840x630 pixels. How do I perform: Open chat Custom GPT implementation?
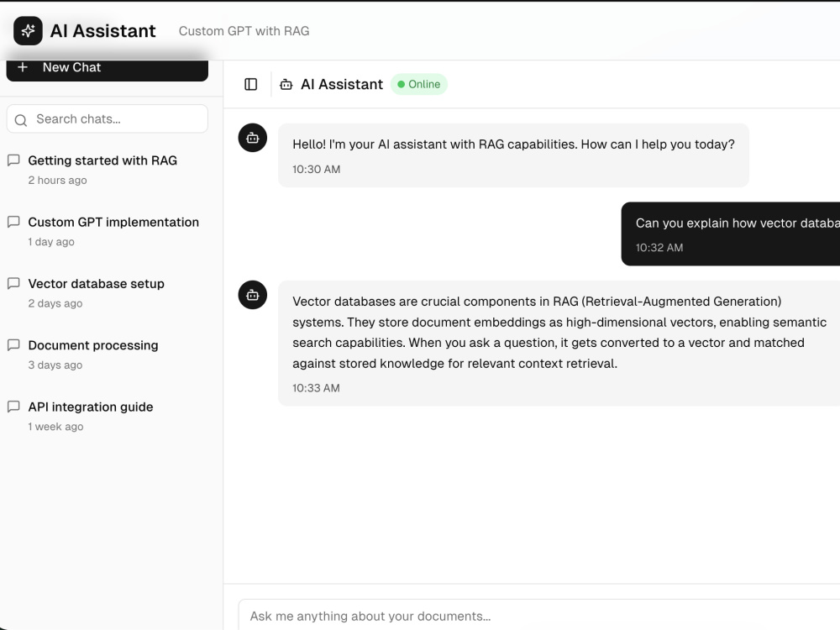(108, 232)
